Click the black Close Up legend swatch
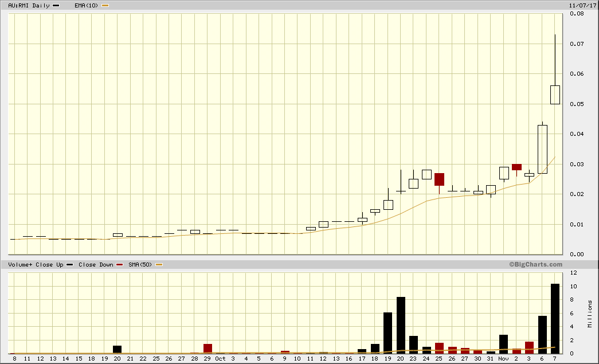The image size is (599, 364). 69,265
